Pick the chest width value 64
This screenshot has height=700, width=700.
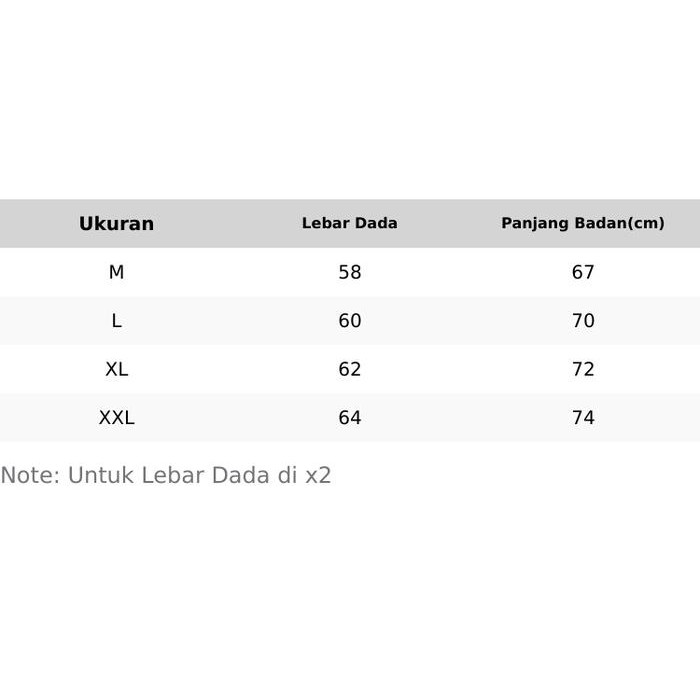[x=349, y=418]
